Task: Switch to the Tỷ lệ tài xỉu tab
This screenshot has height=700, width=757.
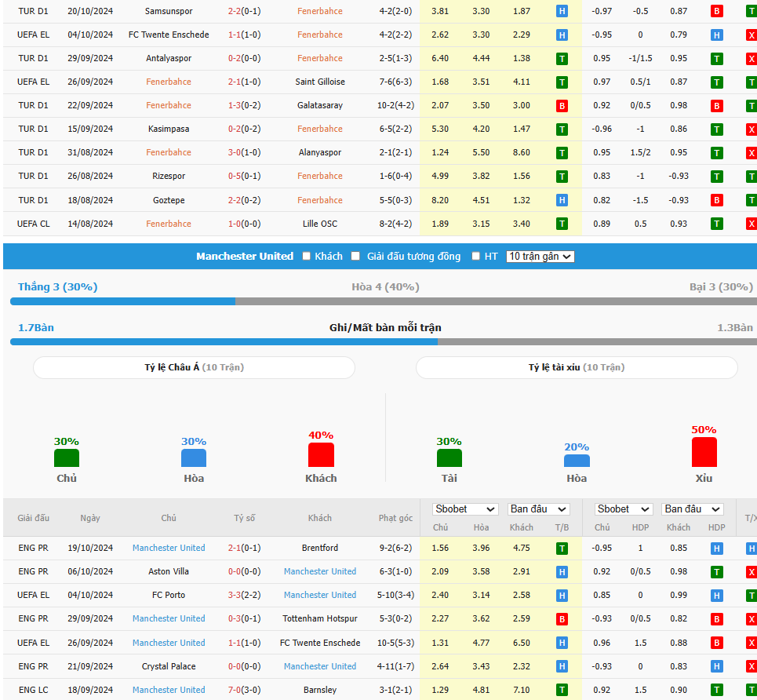Action: 577,367
